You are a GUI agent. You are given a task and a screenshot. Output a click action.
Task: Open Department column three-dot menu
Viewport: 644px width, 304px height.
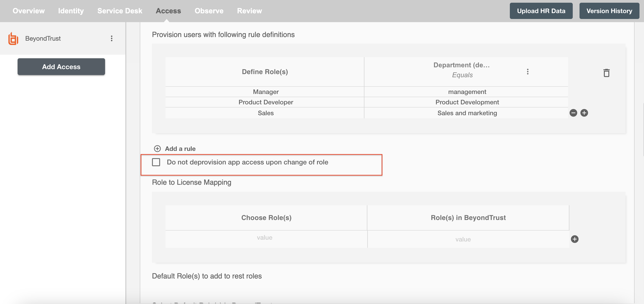click(x=527, y=72)
